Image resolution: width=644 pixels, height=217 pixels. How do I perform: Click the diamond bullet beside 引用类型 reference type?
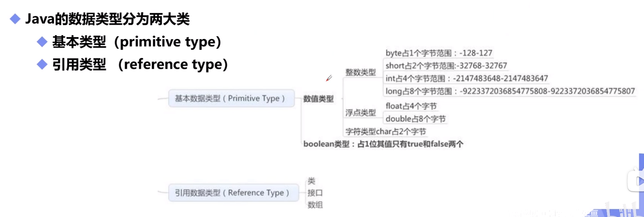click(x=42, y=64)
